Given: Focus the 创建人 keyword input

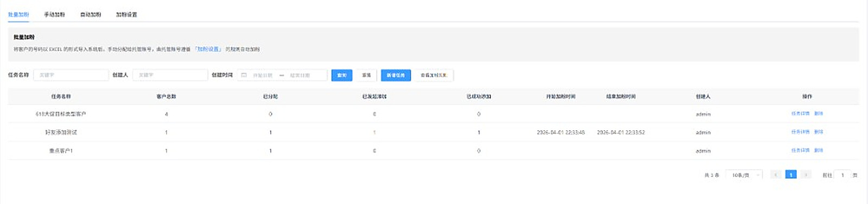Looking at the screenshot, I should [170, 75].
